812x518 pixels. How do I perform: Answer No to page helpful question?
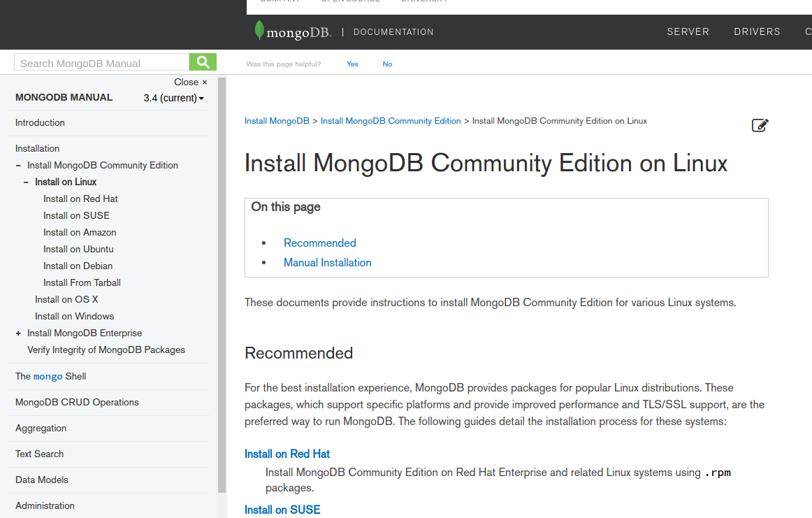point(387,64)
